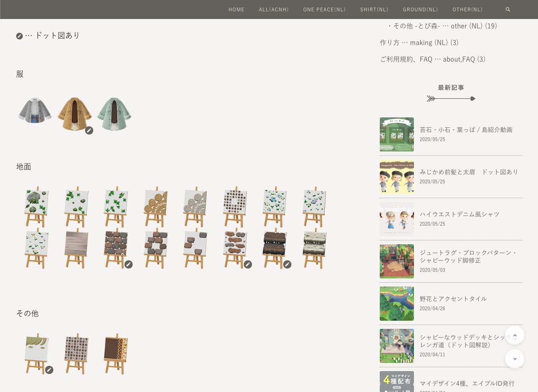Select the sparse brick corner design

tap(195, 249)
